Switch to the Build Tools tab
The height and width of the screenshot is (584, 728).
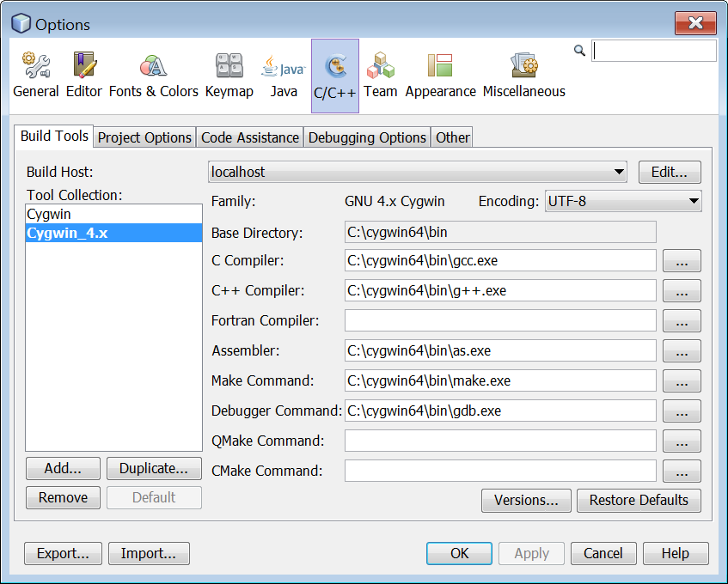coord(54,136)
